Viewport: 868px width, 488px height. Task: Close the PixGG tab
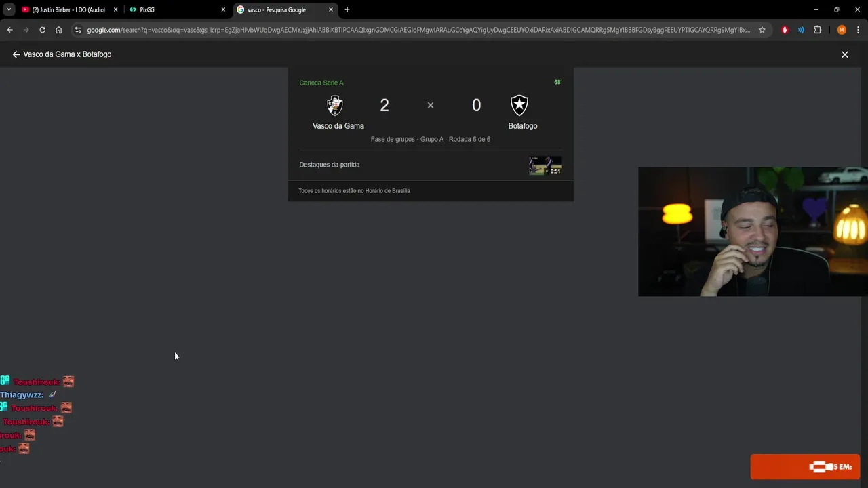click(223, 9)
